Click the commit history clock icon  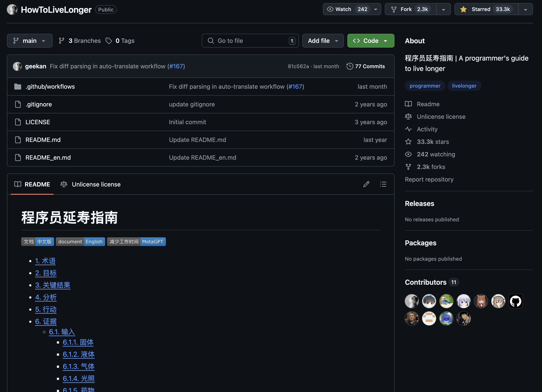pos(350,66)
